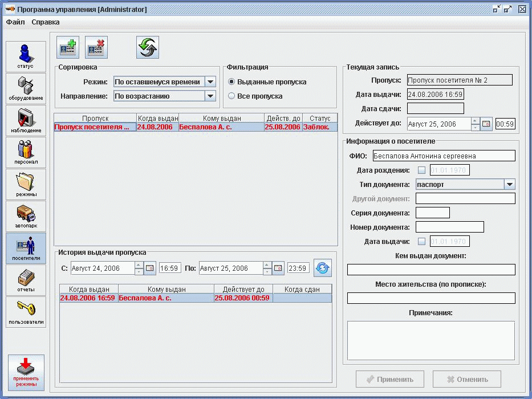Expand the Направление dropdown

click(x=210, y=96)
